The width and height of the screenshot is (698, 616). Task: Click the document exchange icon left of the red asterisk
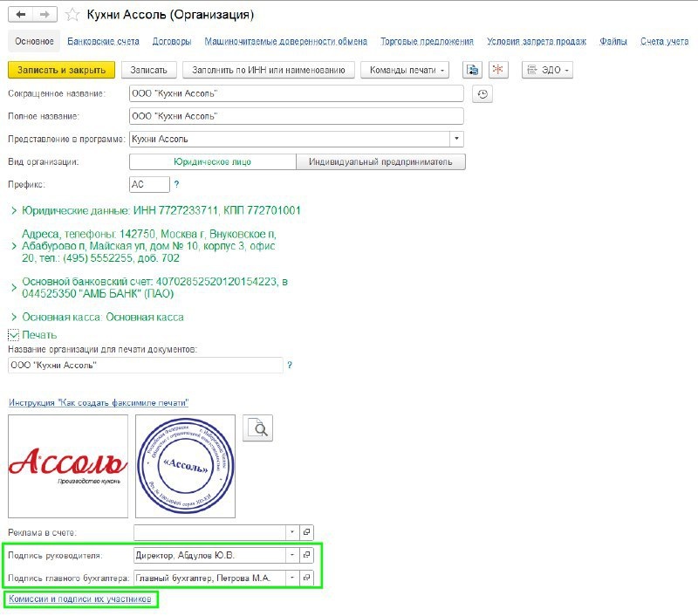pyautogui.click(x=472, y=70)
